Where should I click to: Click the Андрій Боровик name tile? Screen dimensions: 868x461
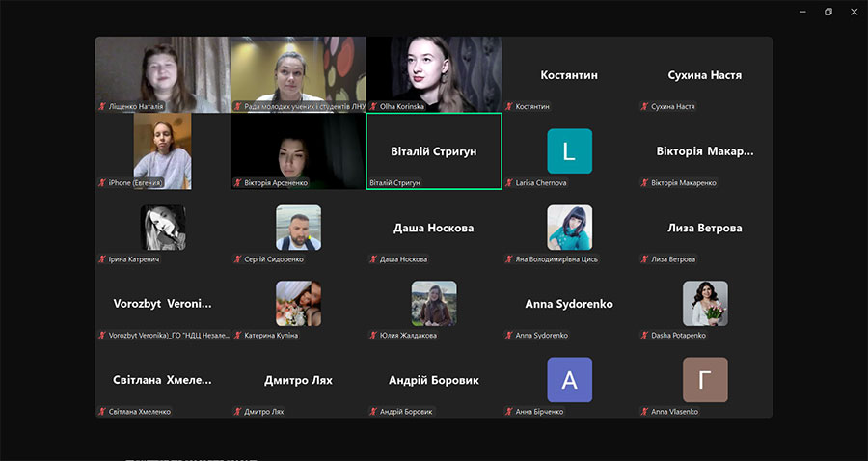click(x=434, y=380)
